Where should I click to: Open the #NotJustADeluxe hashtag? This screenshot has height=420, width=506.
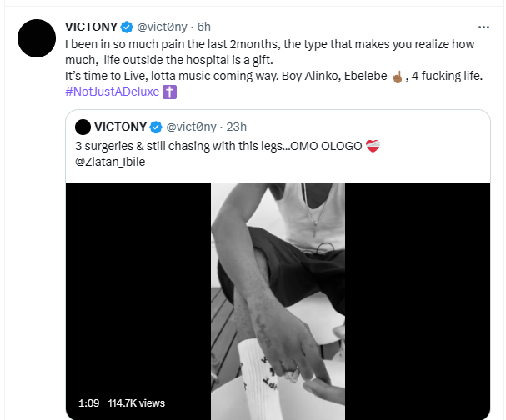click(x=117, y=91)
